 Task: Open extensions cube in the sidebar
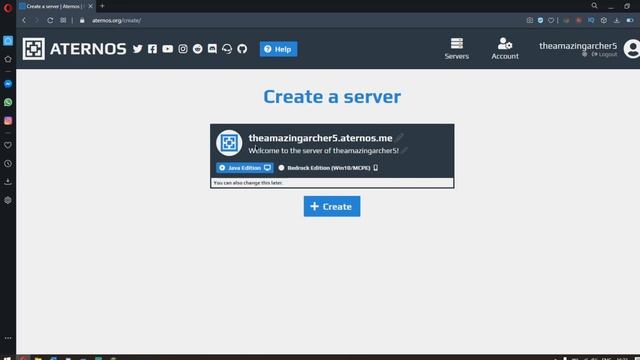(x=8, y=200)
